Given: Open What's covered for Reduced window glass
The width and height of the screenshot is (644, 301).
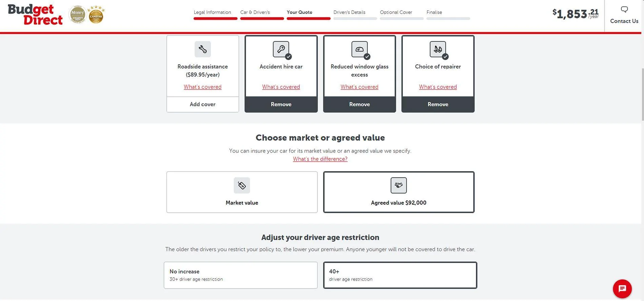Looking at the screenshot, I should 359,87.
